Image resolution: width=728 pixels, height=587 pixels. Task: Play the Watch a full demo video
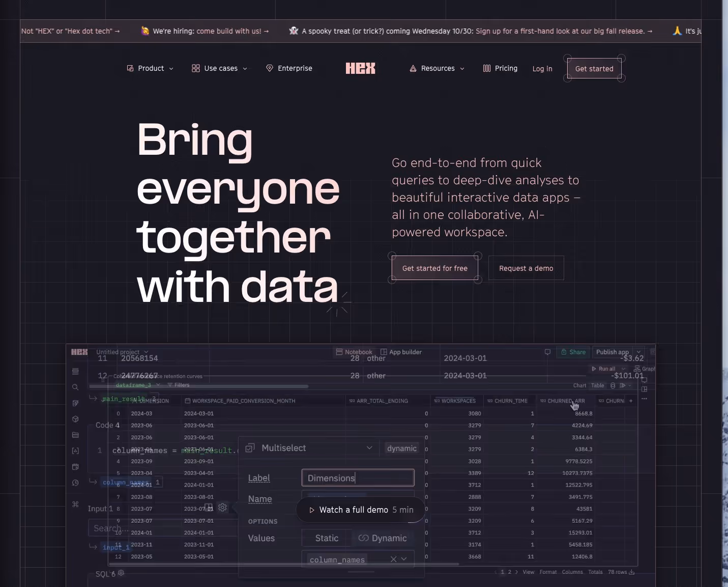tap(361, 510)
